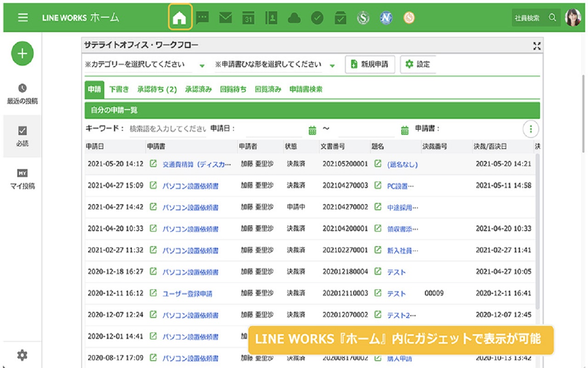Open the three-dot more options menu
This screenshot has height=368, width=588.
click(x=531, y=129)
